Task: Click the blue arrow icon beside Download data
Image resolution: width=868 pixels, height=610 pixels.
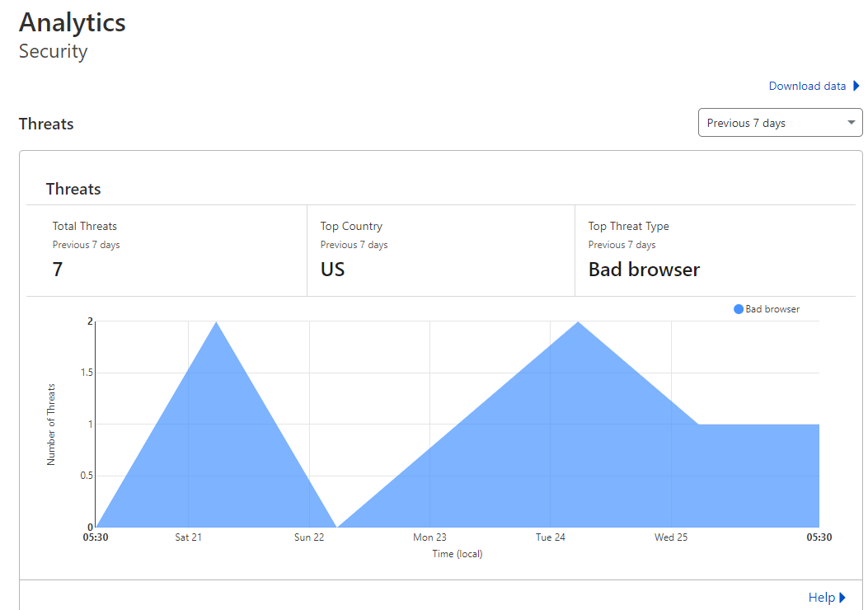Action: (857, 86)
